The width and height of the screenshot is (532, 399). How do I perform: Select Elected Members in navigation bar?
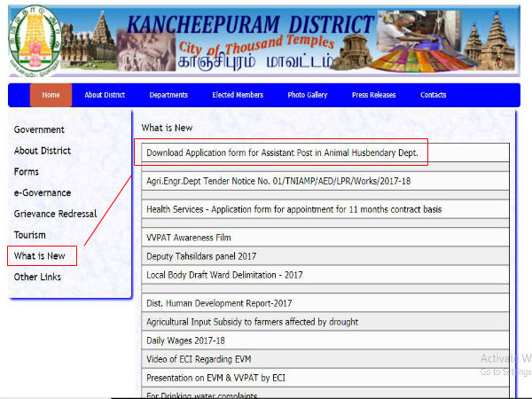pyautogui.click(x=238, y=95)
